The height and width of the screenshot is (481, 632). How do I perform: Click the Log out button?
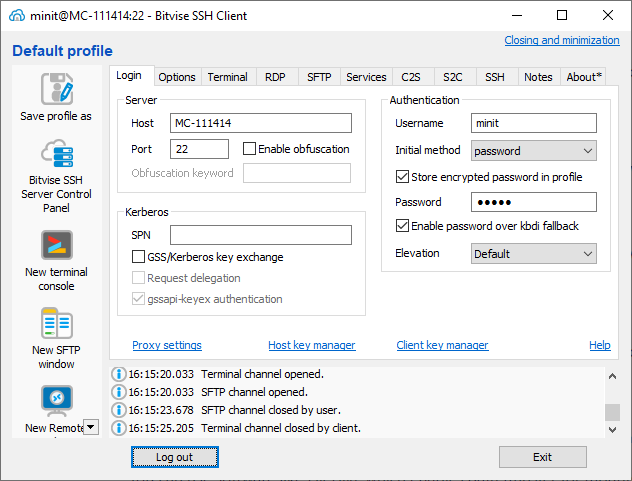pos(175,457)
